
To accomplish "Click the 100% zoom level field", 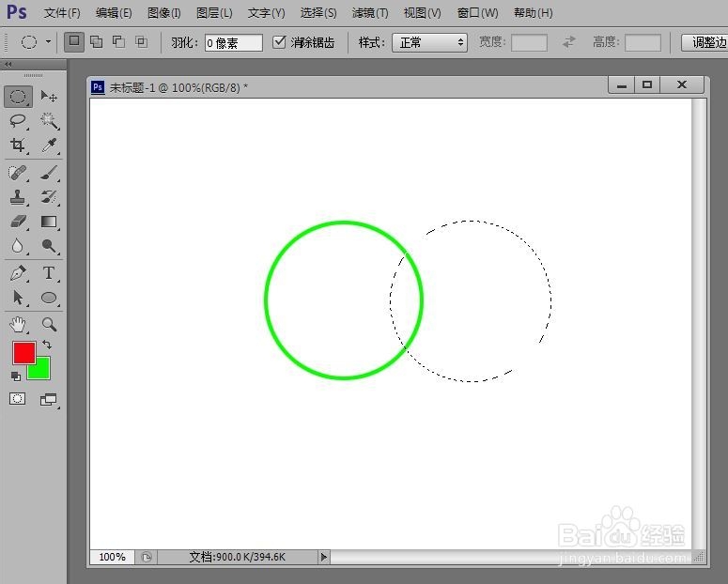I will coord(112,557).
